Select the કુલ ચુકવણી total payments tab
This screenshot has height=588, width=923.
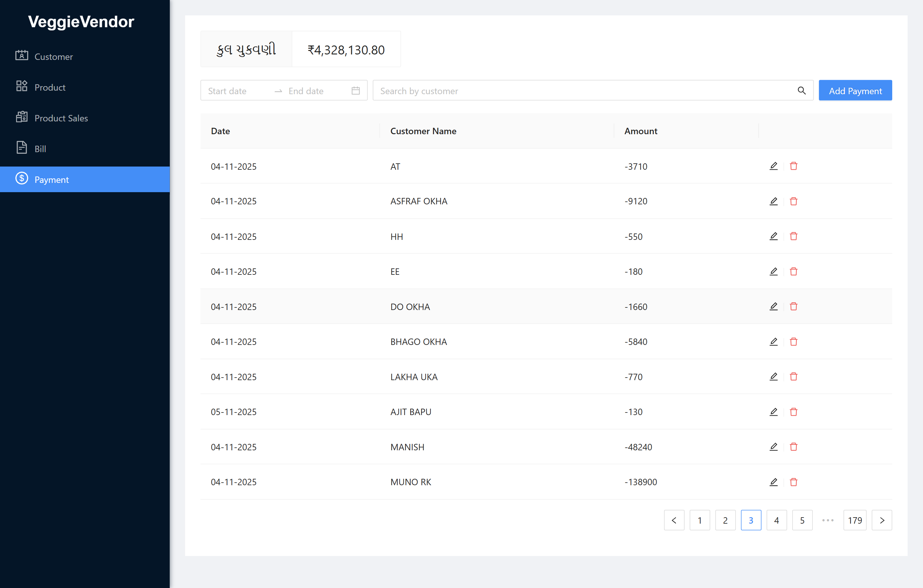click(246, 49)
